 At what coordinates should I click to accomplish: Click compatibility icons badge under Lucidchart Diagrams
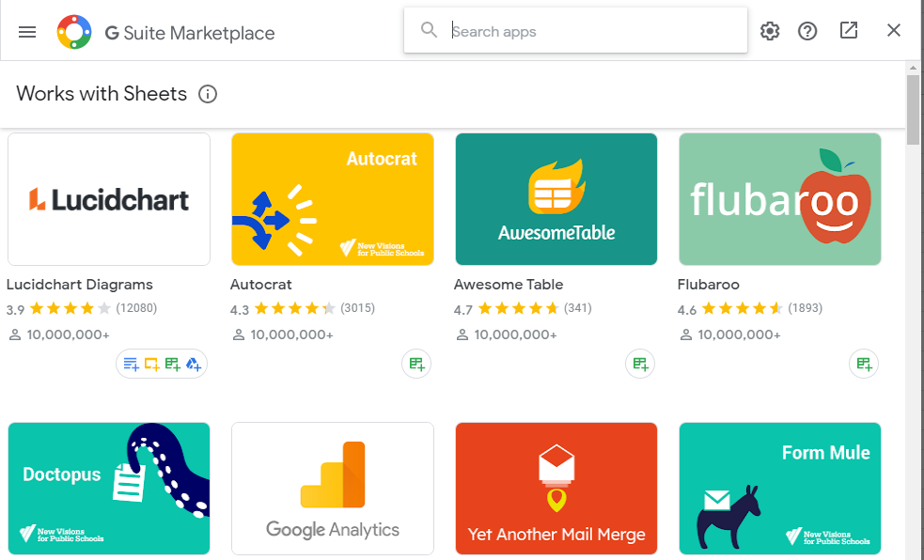pyautogui.click(x=162, y=364)
